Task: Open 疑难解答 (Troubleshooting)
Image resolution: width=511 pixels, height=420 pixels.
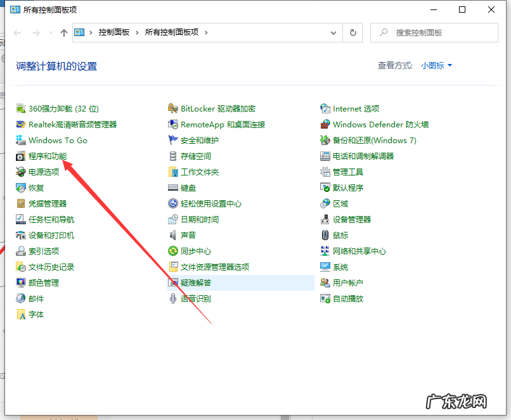Action: click(x=197, y=283)
